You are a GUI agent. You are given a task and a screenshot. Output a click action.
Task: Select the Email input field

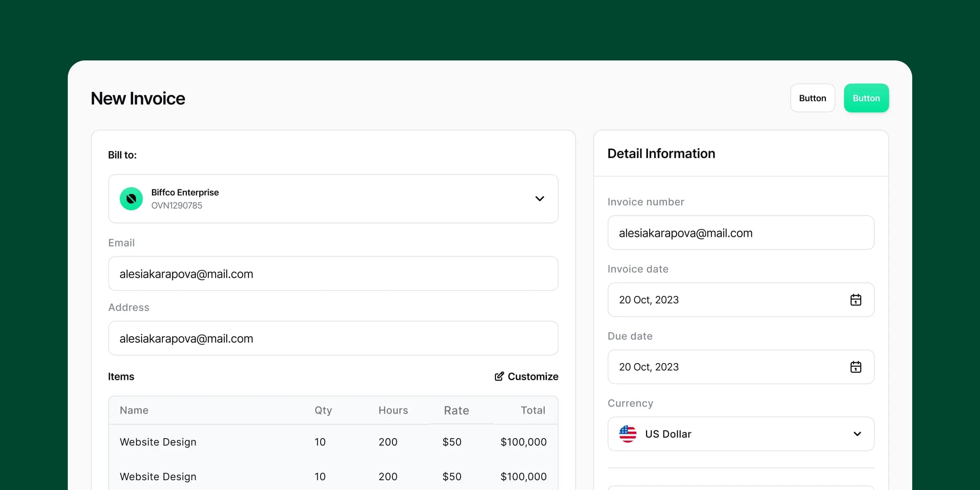coord(333,274)
